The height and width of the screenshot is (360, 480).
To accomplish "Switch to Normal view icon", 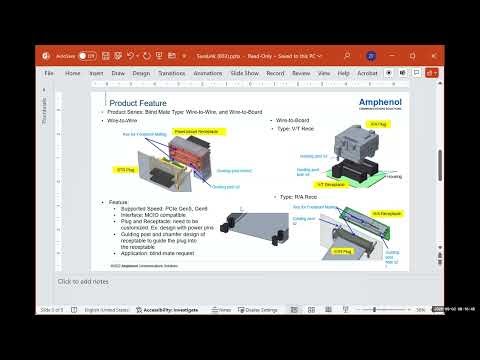I will pyautogui.click(x=294, y=310).
